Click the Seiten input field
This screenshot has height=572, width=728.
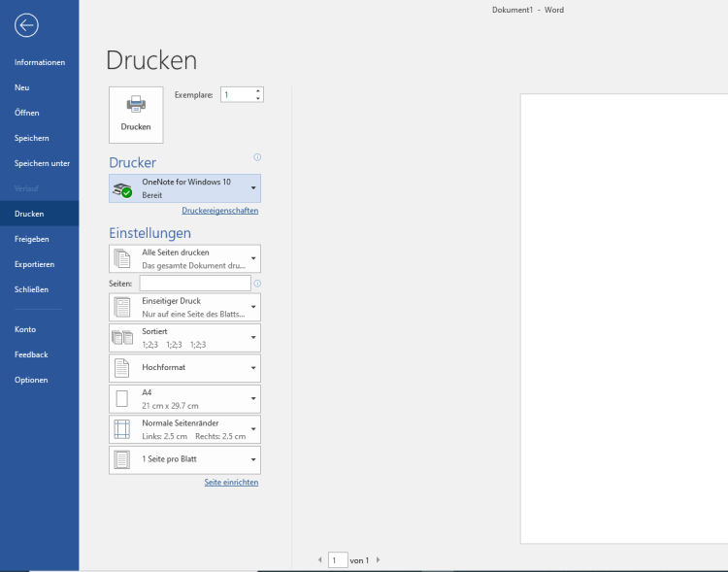click(x=194, y=284)
